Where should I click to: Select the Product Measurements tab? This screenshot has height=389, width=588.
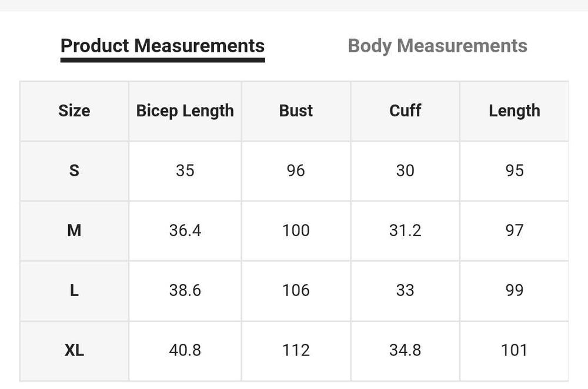pyautogui.click(x=162, y=46)
